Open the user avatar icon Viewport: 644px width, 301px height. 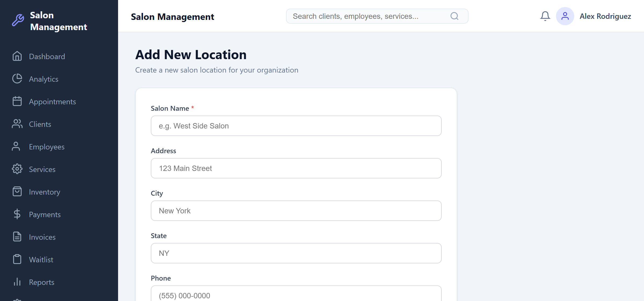coord(565,16)
